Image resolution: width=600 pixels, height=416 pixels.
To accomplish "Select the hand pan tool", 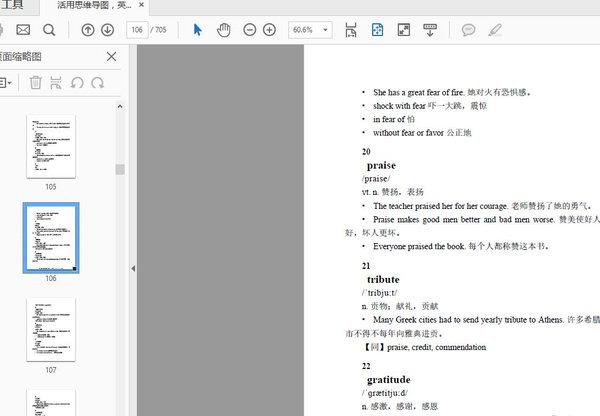I will pyautogui.click(x=223, y=30).
